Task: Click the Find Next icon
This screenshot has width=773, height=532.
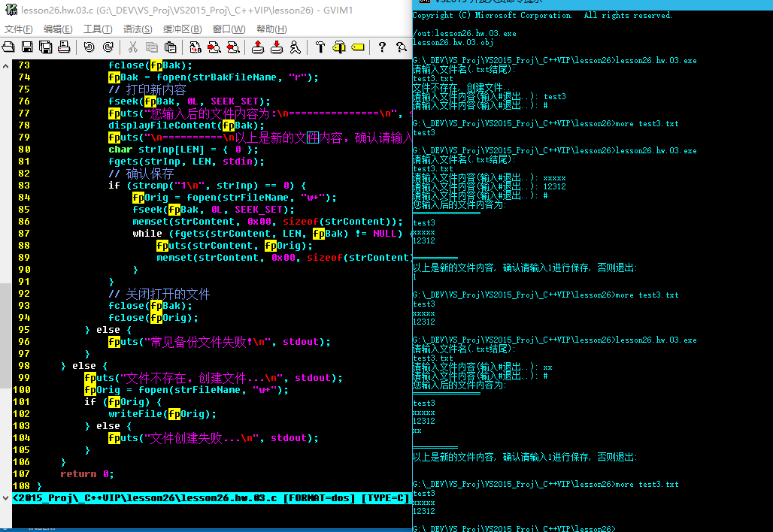Action: [214, 47]
